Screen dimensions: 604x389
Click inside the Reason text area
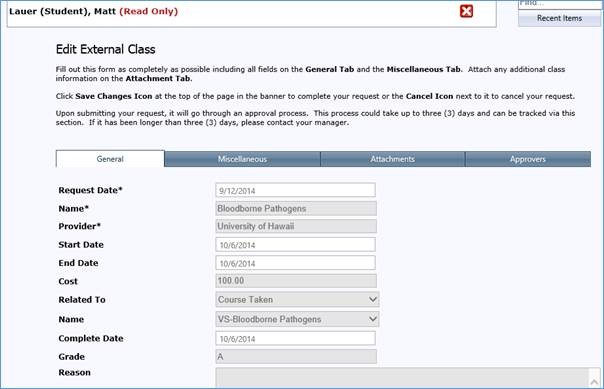click(x=402, y=378)
